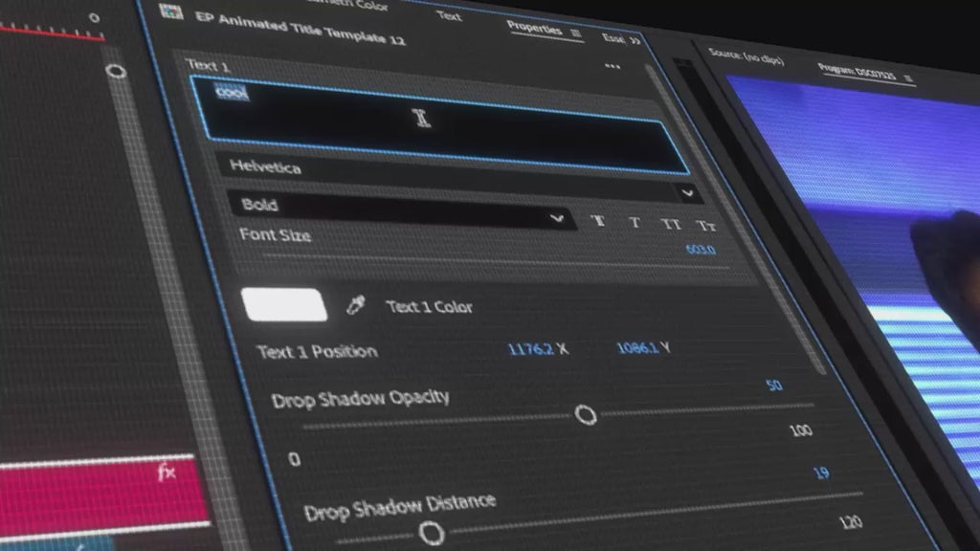Click inside the Text 1 input field
This screenshot has width=980, height=551.
click(x=440, y=124)
